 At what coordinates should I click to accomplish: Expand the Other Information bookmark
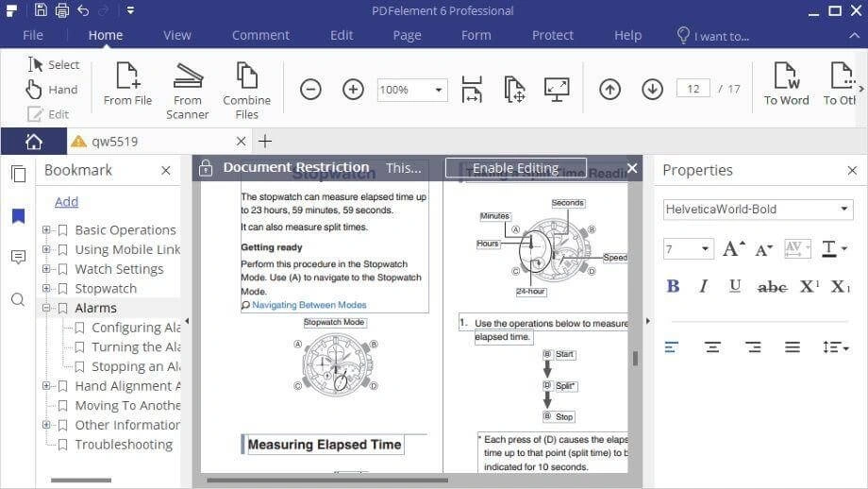point(46,425)
